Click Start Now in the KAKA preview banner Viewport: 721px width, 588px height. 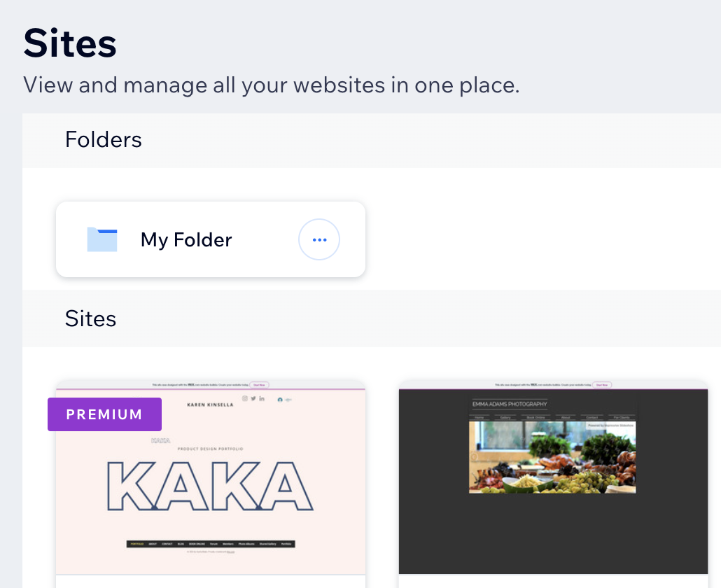coord(259,385)
